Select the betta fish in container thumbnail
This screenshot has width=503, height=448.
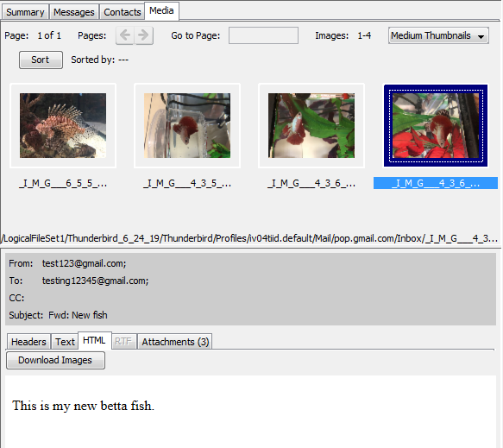[x=187, y=125]
